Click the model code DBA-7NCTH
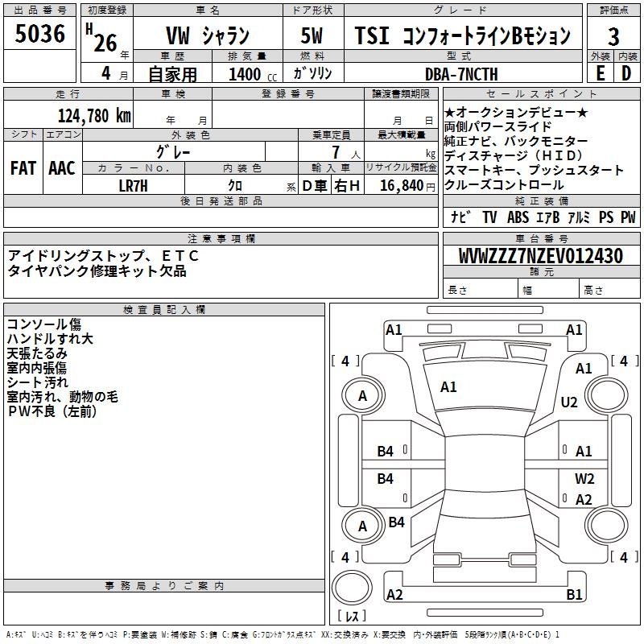644x644 pixels. click(x=461, y=74)
